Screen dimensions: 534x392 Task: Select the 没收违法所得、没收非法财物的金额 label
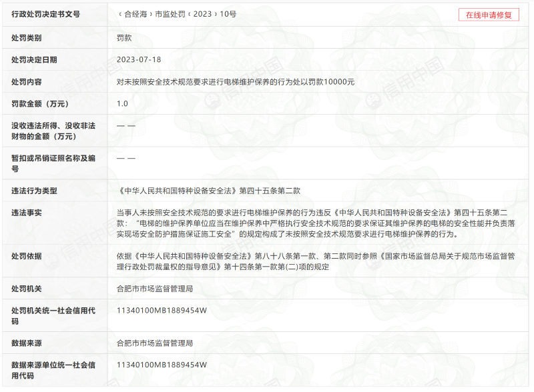pos(53,131)
